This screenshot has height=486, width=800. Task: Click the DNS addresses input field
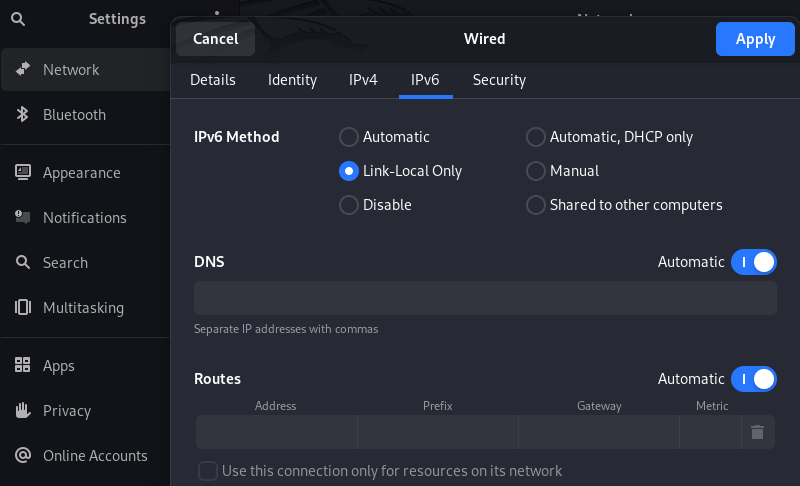pyautogui.click(x=485, y=298)
